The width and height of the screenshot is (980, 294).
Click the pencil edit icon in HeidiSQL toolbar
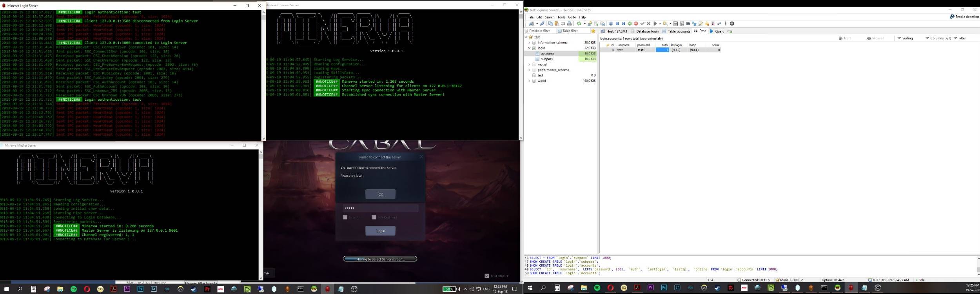[x=701, y=24]
